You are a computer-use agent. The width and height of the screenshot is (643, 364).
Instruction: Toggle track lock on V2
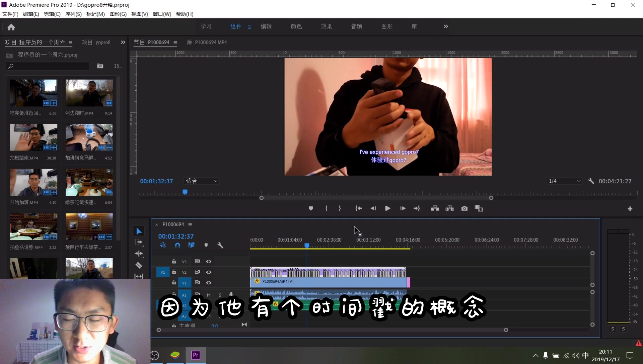click(x=174, y=272)
